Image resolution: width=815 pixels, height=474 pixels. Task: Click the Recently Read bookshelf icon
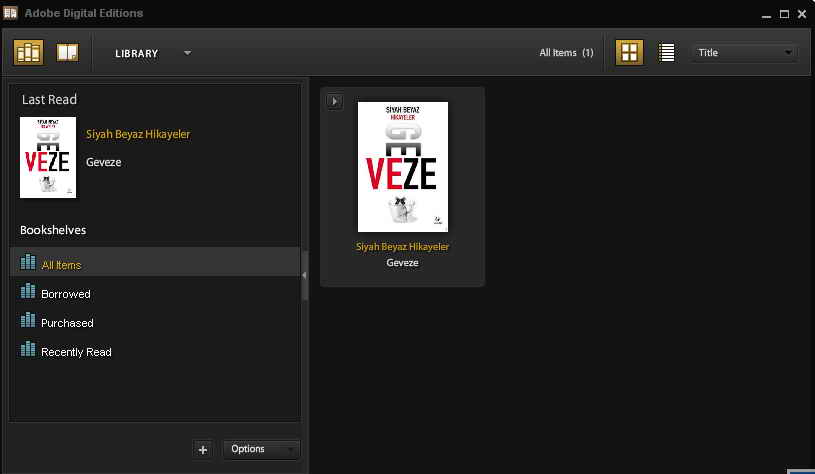(28, 349)
